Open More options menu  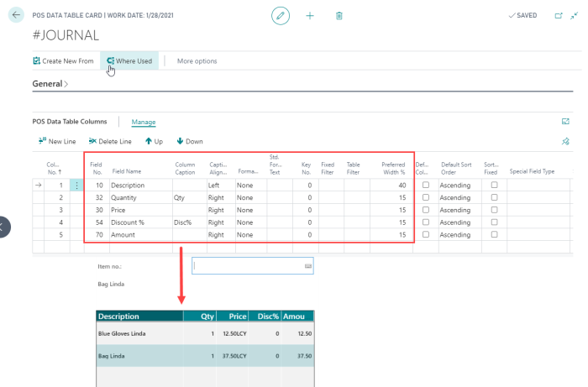point(197,61)
